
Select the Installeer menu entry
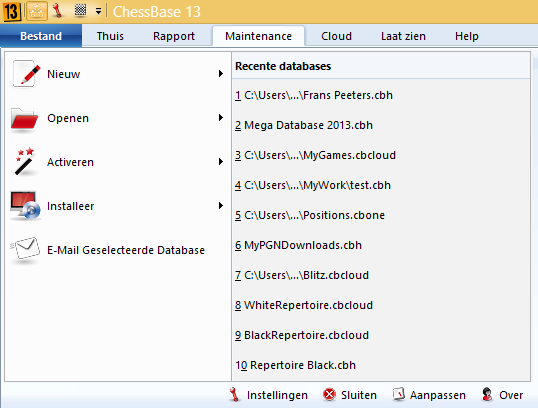[117, 206]
